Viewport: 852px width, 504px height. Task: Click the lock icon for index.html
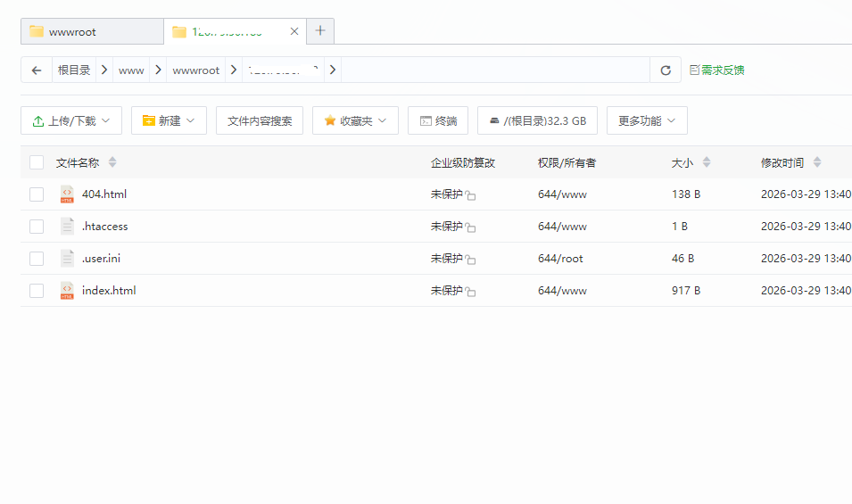(x=470, y=292)
